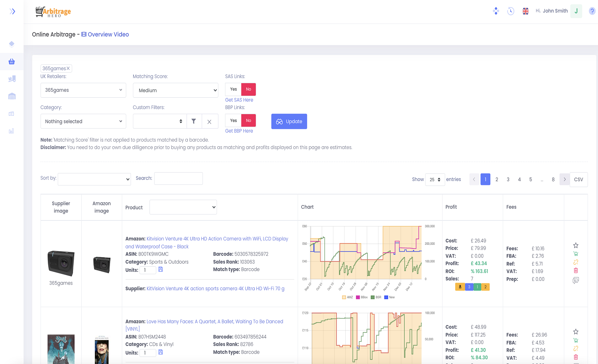Open UK Retailers dropdown showing 365games
The image size is (598, 364).
coord(83,90)
